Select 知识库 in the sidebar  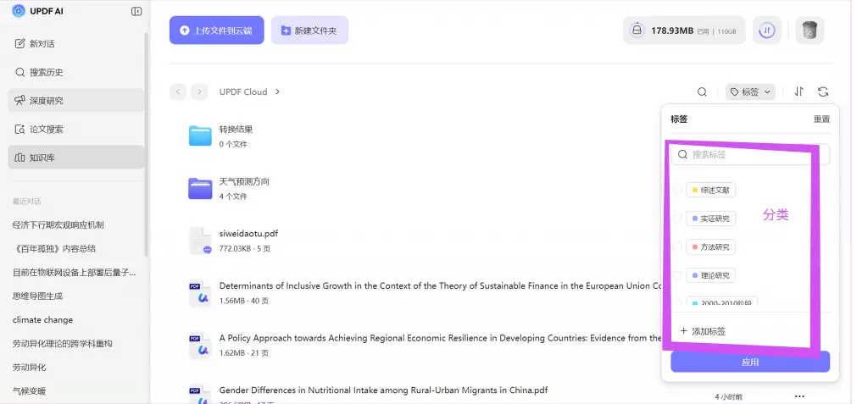tap(42, 158)
